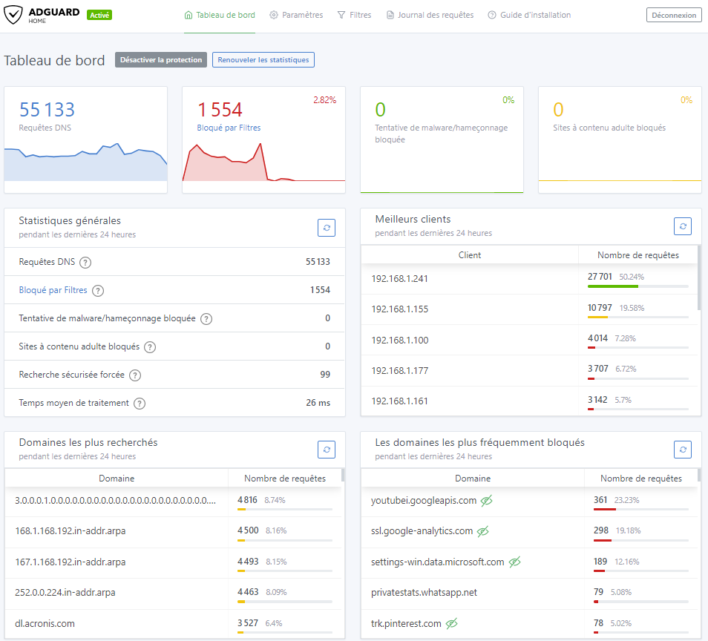Open the Paramètres menu

[296, 15]
